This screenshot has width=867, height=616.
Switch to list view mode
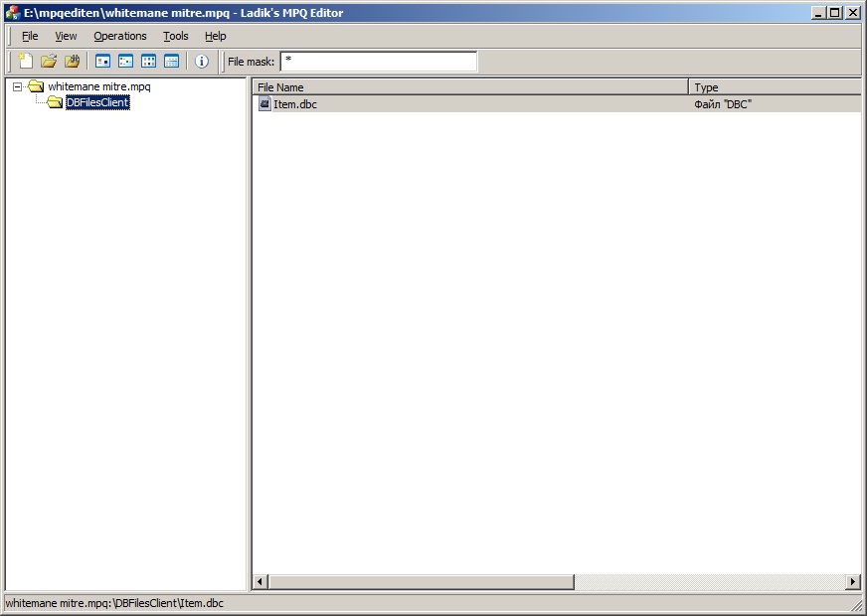pyautogui.click(x=148, y=62)
